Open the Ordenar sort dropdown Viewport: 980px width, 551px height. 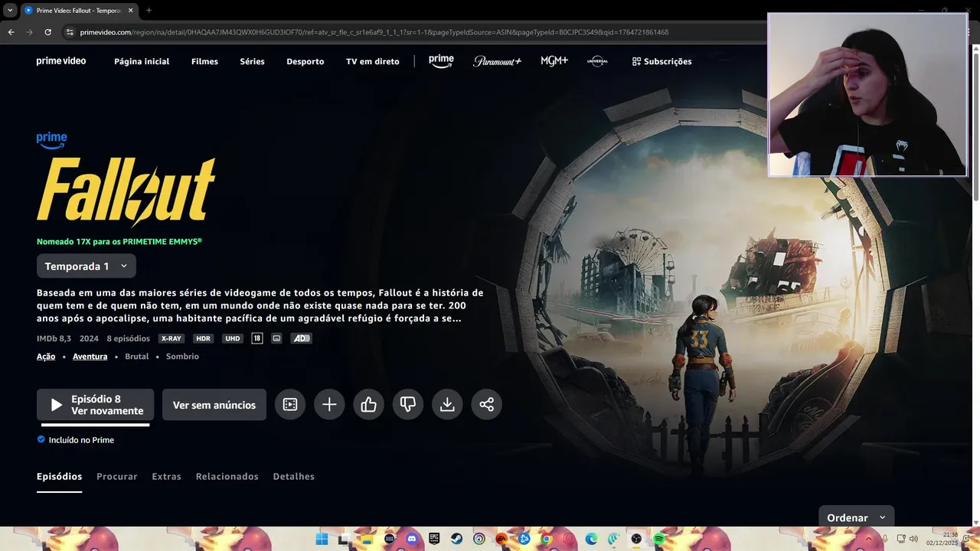(856, 517)
